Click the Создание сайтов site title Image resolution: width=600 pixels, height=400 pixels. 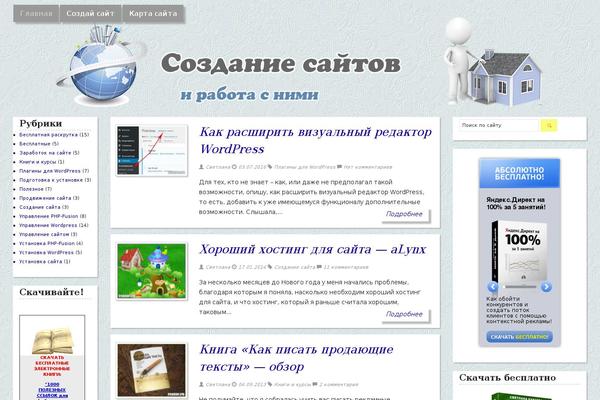280,64
